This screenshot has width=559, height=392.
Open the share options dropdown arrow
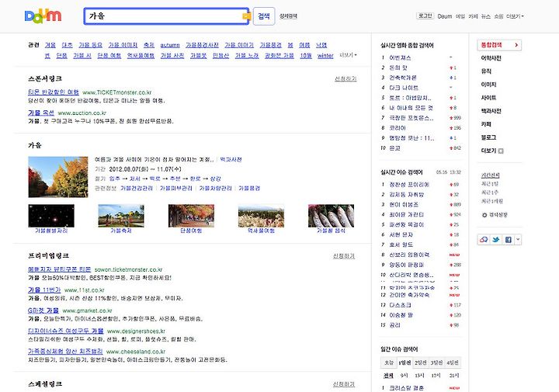click(518, 240)
